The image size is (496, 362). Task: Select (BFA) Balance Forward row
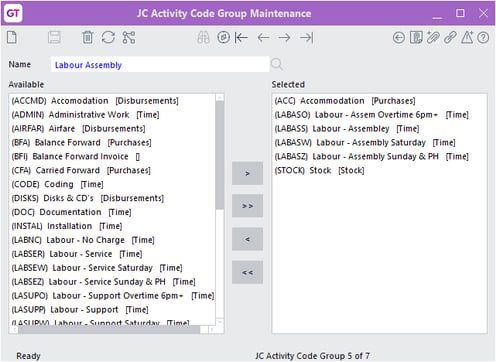click(x=113, y=143)
